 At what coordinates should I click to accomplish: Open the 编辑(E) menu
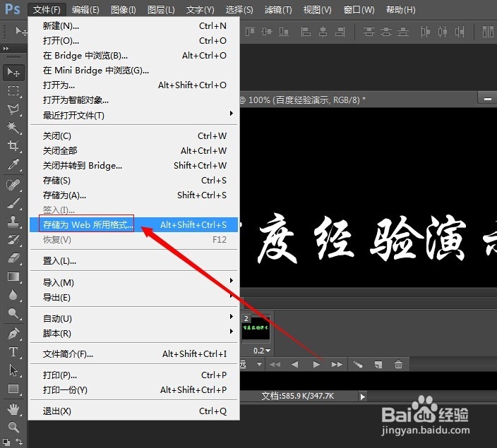click(x=85, y=10)
